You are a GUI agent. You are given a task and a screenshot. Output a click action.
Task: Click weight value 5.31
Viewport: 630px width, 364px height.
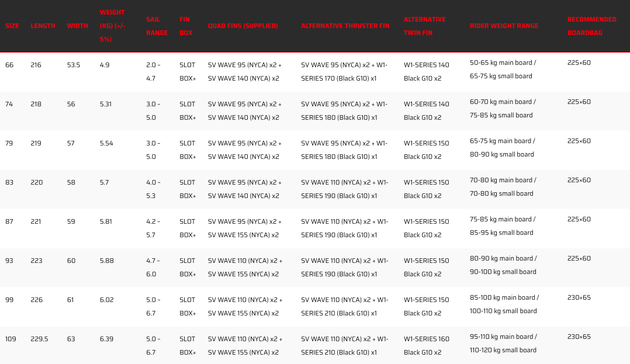tap(106, 103)
